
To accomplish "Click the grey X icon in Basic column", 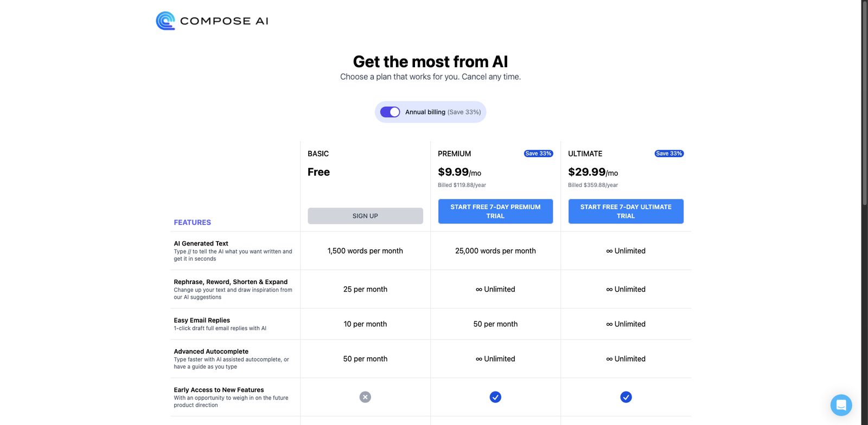I will click(365, 397).
